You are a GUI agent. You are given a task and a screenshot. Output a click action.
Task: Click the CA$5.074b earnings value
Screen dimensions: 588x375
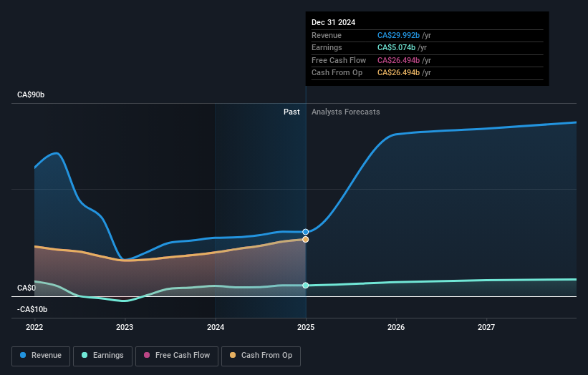point(396,47)
